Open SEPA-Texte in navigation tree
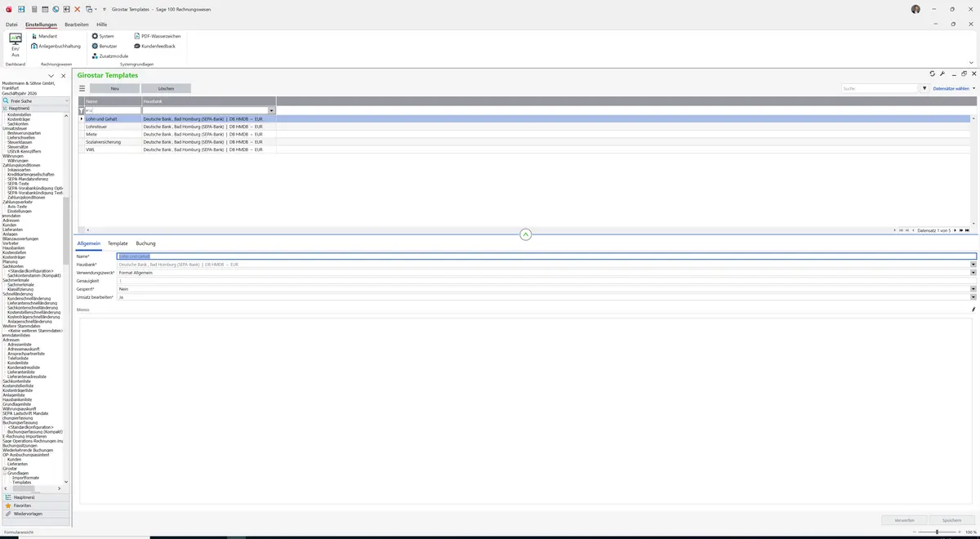Image resolution: width=980 pixels, height=539 pixels. tap(18, 183)
